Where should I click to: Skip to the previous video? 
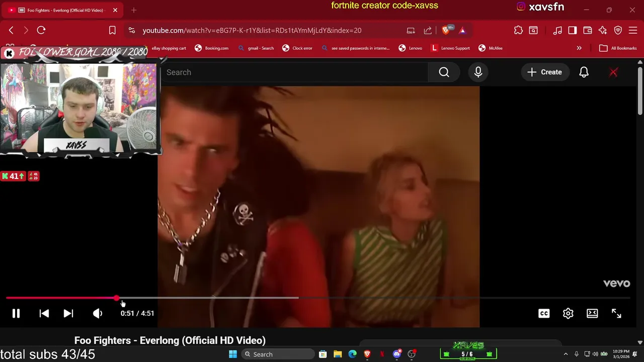pyautogui.click(x=44, y=313)
